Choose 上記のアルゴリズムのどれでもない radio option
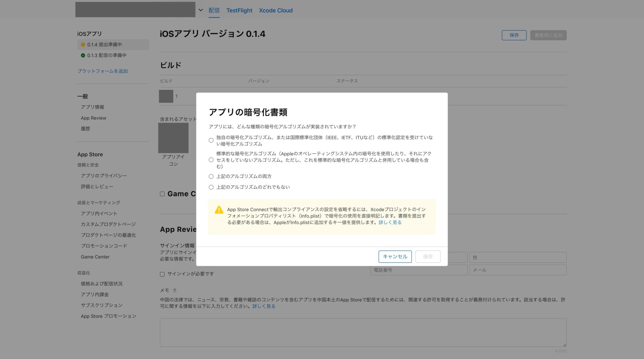 point(211,187)
